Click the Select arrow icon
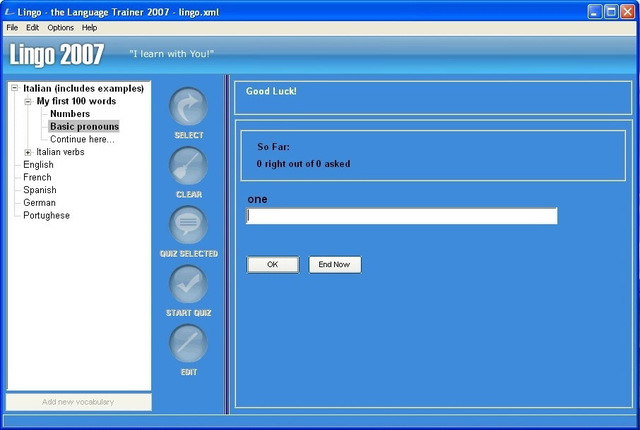Image resolution: width=640 pixels, height=430 pixels. click(188, 106)
